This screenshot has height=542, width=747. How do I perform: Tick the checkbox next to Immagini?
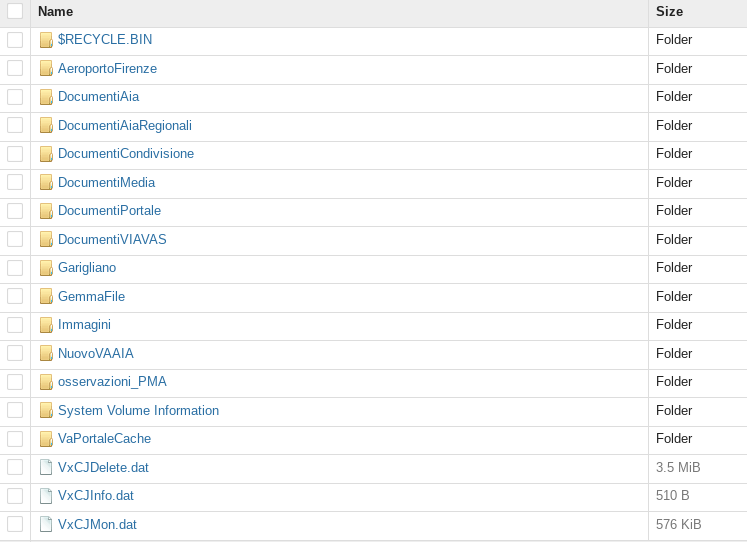click(x=15, y=325)
